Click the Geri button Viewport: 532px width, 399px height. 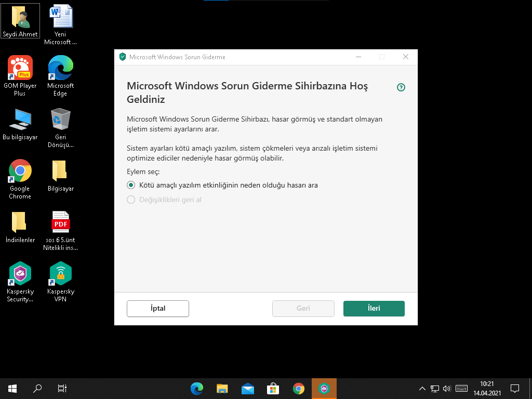[x=303, y=309]
